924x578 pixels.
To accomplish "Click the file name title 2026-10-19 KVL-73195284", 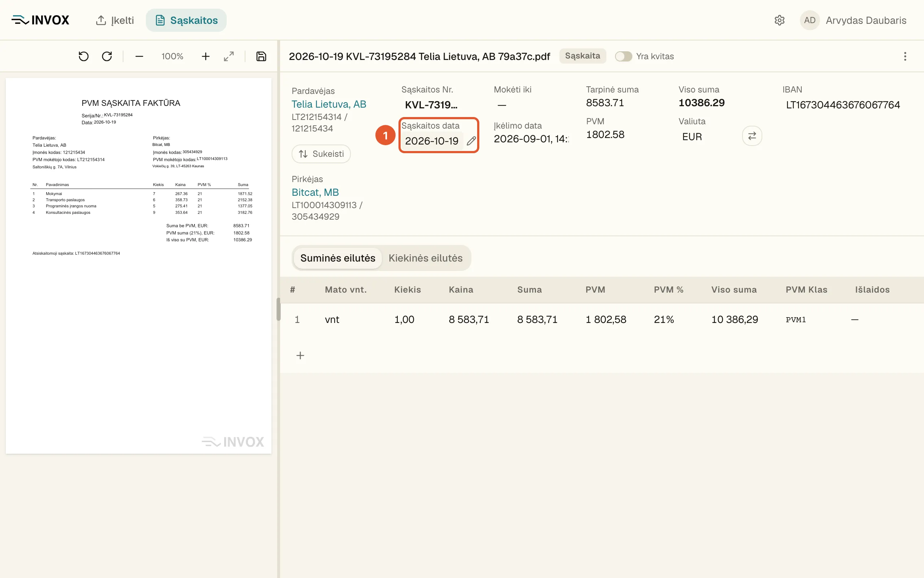I will point(419,57).
